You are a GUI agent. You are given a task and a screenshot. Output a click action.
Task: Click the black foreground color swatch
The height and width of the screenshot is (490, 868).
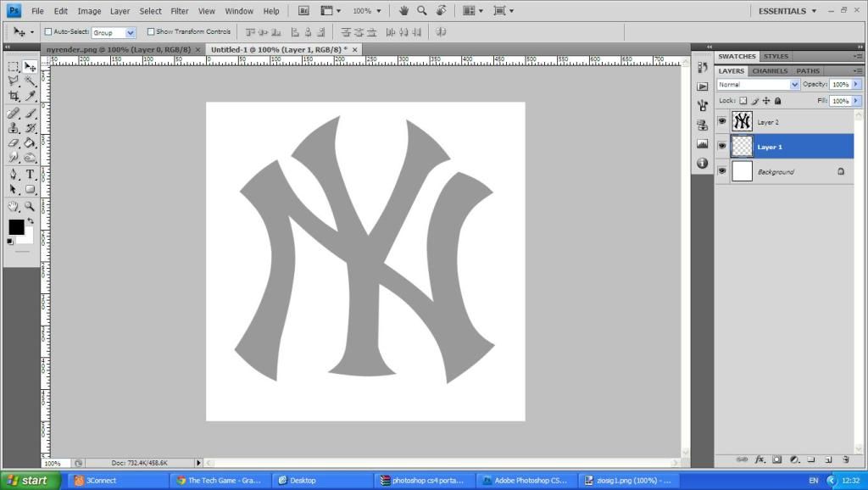coord(16,227)
